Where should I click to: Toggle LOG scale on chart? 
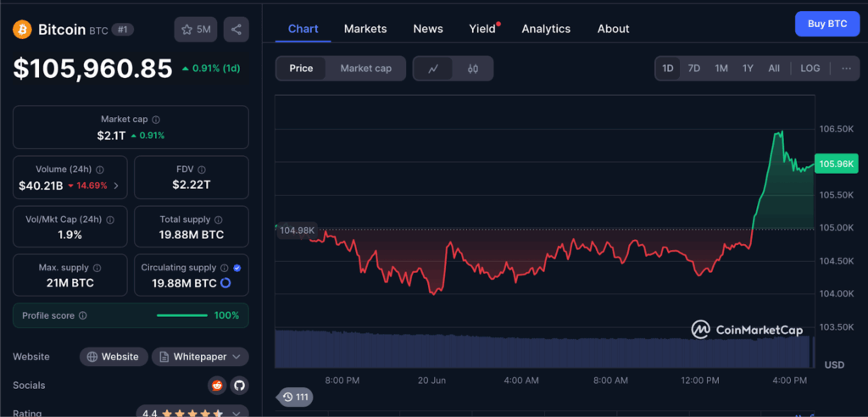click(810, 69)
